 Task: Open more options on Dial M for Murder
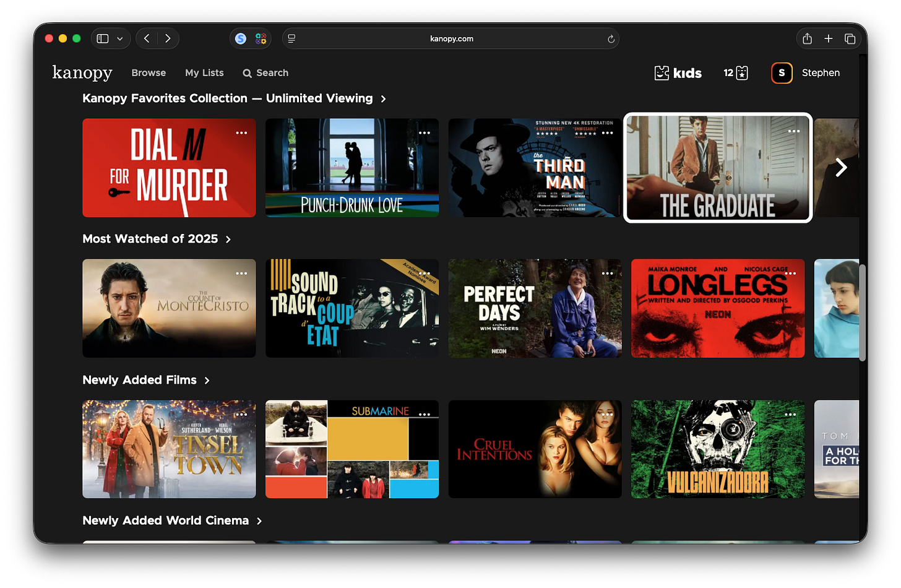click(x=241, y=132)
